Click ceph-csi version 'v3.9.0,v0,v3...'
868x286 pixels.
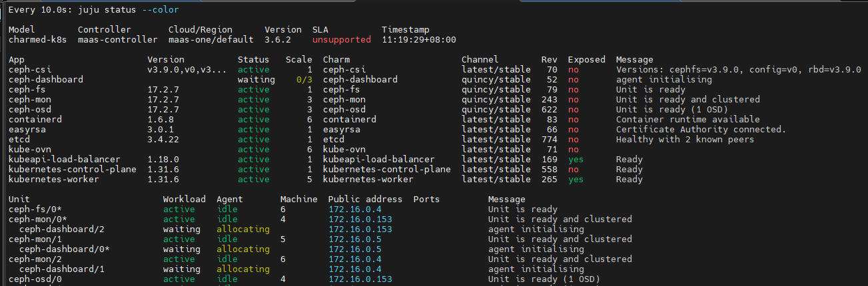click(x=187, y=70)
